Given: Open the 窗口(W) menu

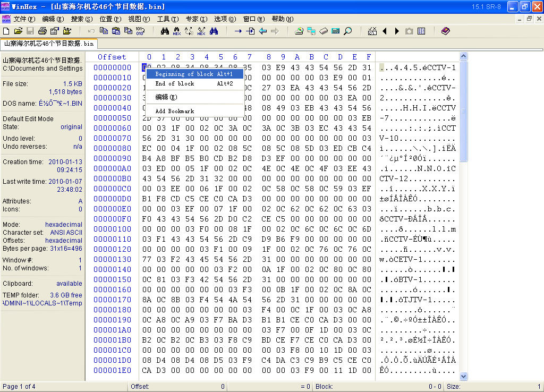Looking at the screenshot, I should click(254, 19).
